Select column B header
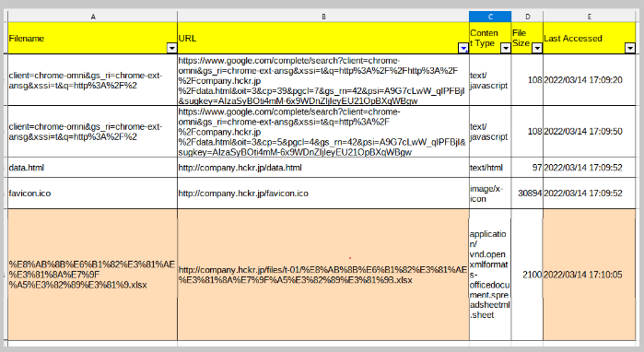644x352 pixels. 323,17
